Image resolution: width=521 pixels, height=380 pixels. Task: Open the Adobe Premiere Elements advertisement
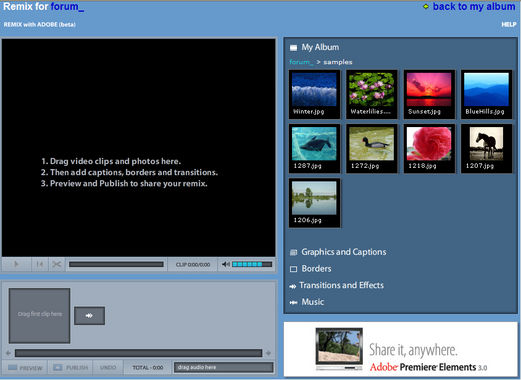click(x=401, y=349)
